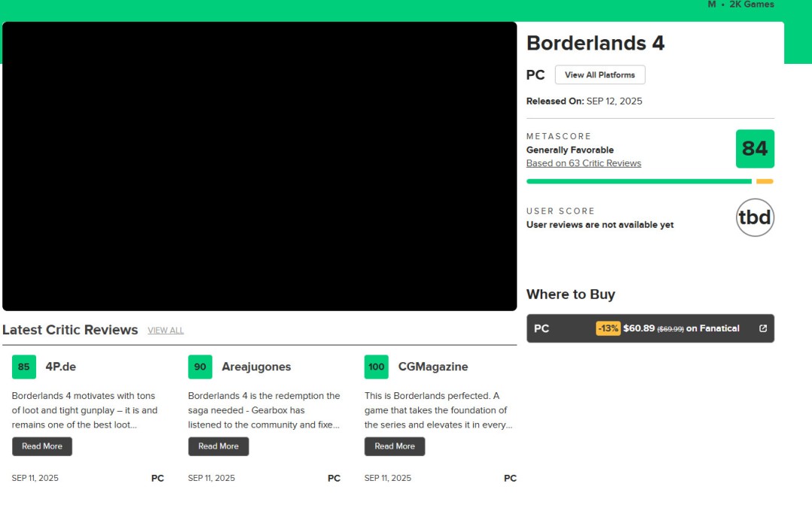Click the Metascore rating distribution bar
This screenshot has height=511, width=812.
click(650, 181)
